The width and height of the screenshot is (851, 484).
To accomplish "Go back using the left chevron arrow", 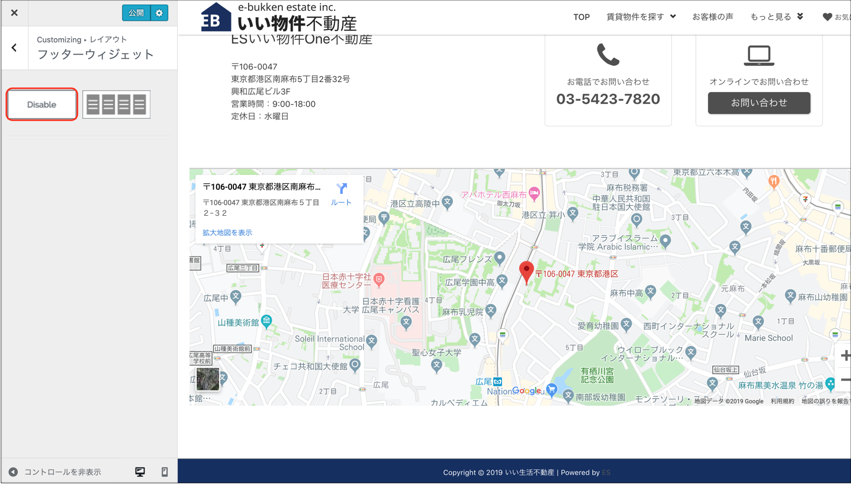I will click(x=14, y=48).
